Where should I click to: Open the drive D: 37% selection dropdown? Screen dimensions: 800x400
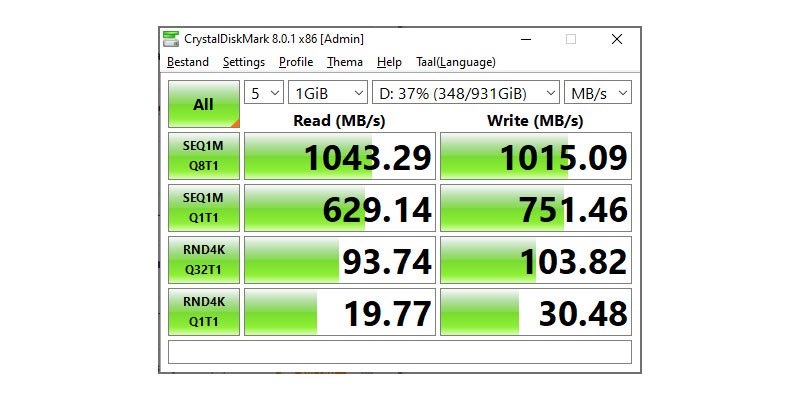coord(466,93)
